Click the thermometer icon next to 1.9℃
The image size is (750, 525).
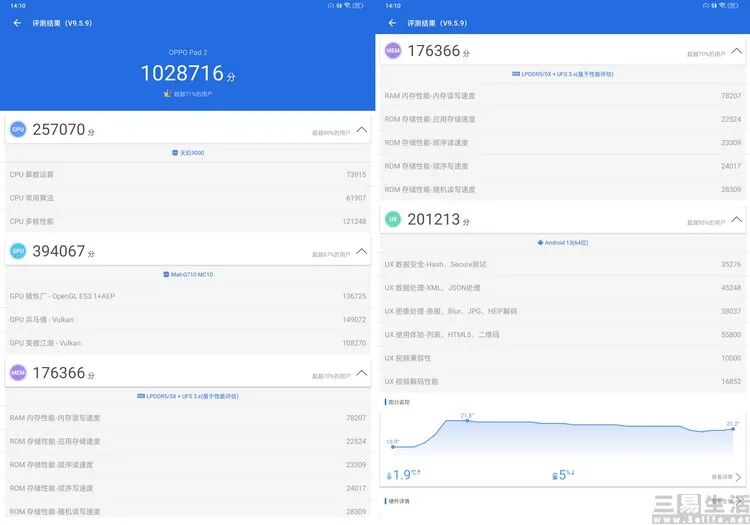[x=389, y=476]
